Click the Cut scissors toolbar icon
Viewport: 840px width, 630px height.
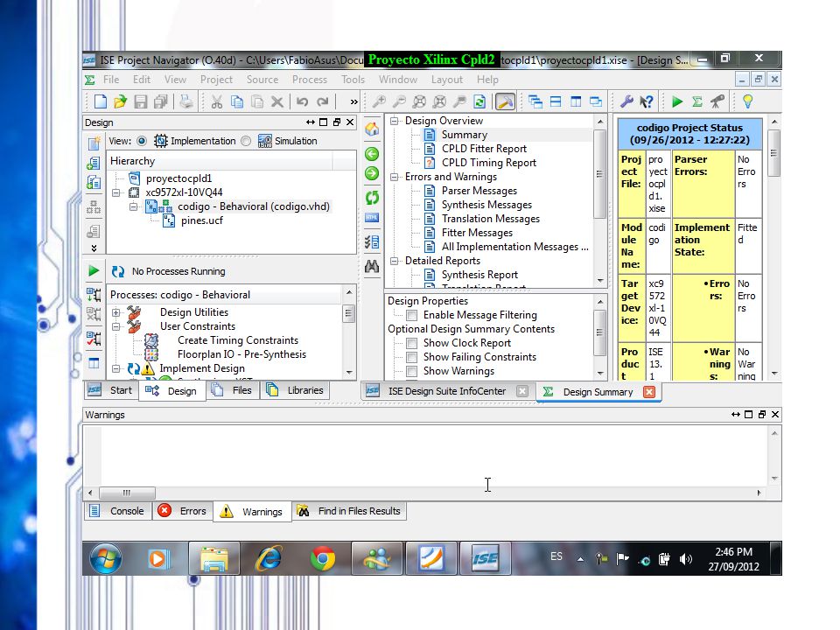click(217, 101)
